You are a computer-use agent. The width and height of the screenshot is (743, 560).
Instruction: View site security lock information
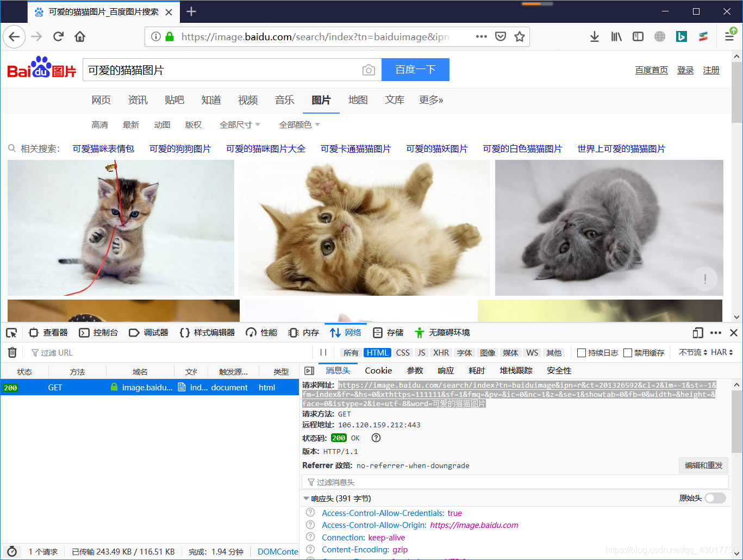pyautogui.click(x=170, y=36)
